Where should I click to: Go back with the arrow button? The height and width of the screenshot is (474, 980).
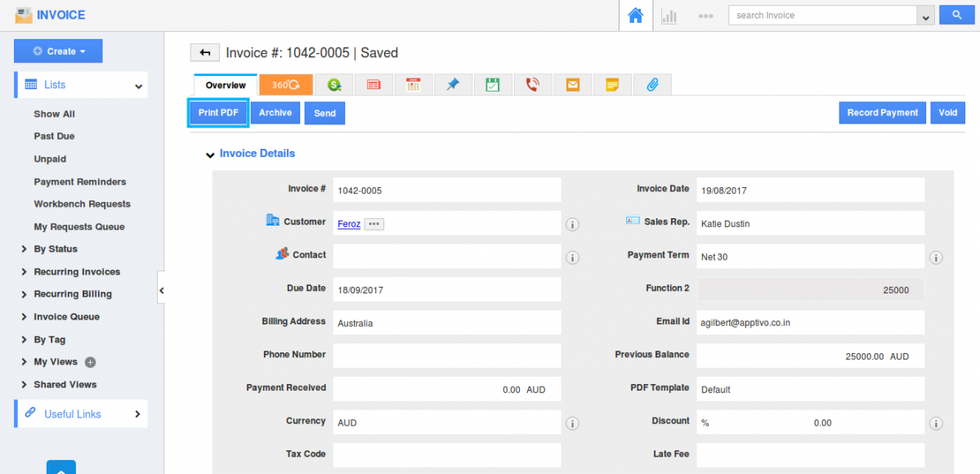(205, 52)
